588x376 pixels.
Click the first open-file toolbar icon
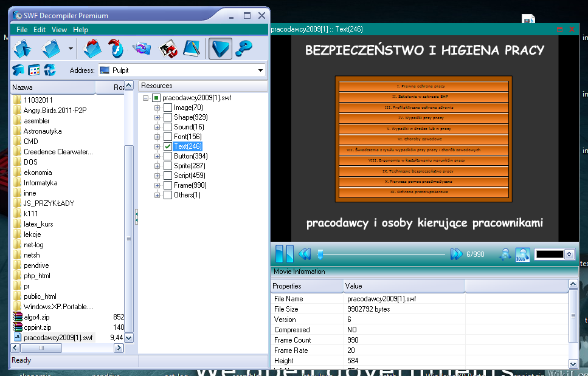22,49
